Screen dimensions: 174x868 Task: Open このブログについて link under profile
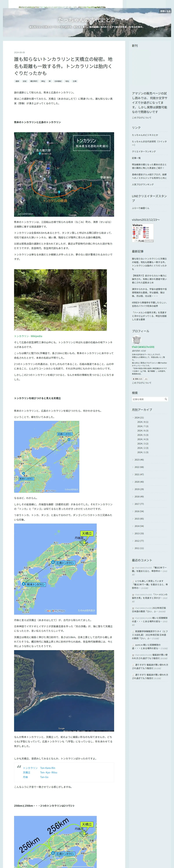point(142,383)
